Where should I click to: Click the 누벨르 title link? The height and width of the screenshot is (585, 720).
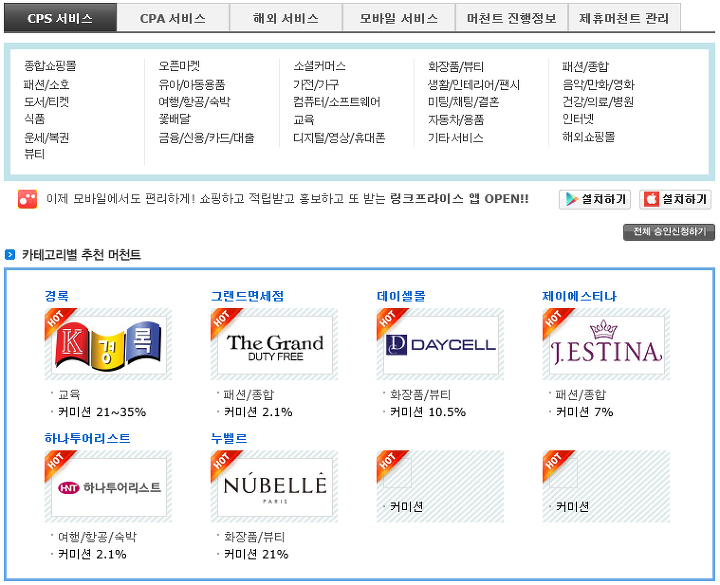click(229, 439)
